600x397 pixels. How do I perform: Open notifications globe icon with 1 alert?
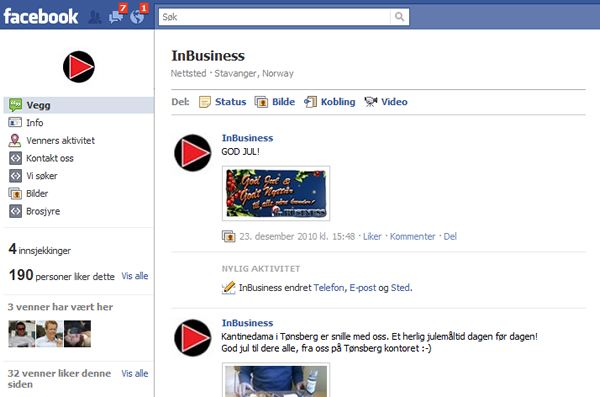(138, 15)
